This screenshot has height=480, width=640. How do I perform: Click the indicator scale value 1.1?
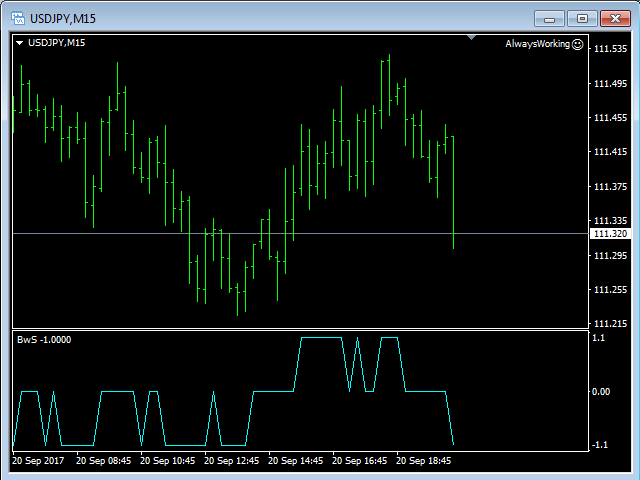pyautogui.click(x=598, y=338)
